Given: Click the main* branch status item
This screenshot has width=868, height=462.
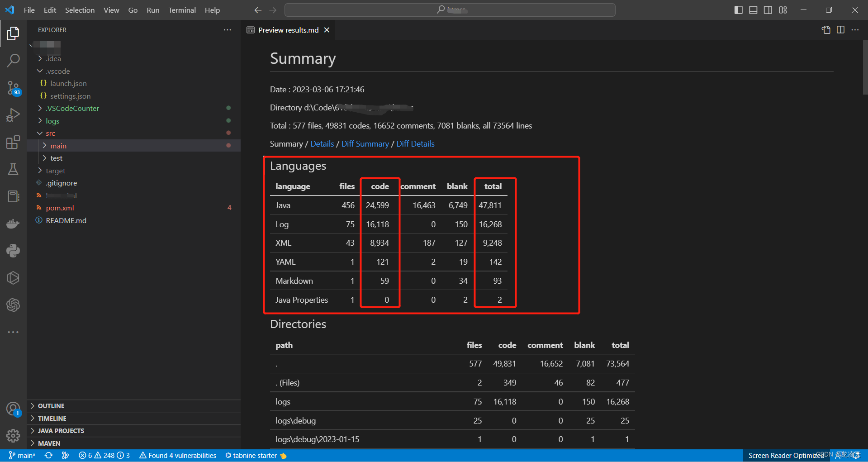Looking at the screenshot, I should coord(22,455).
